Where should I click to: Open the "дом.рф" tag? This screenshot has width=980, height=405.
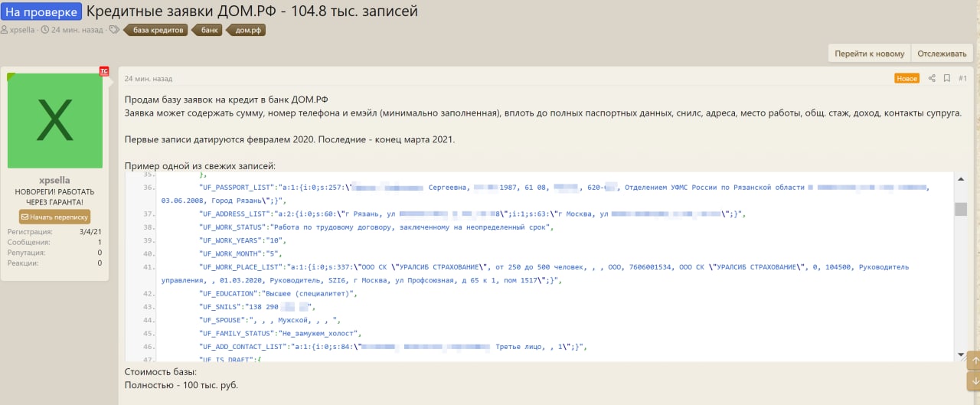[247, 30]
